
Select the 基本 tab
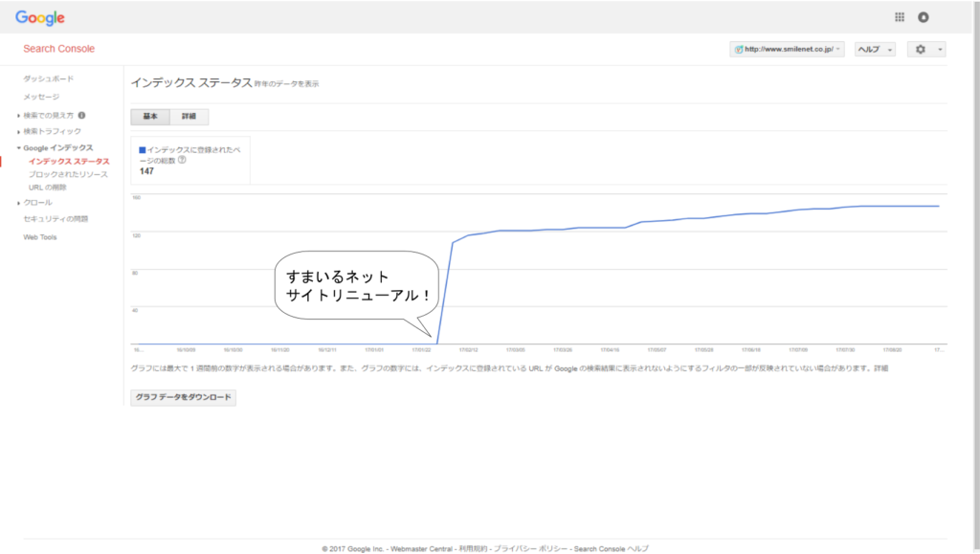(x=150, y=116)
